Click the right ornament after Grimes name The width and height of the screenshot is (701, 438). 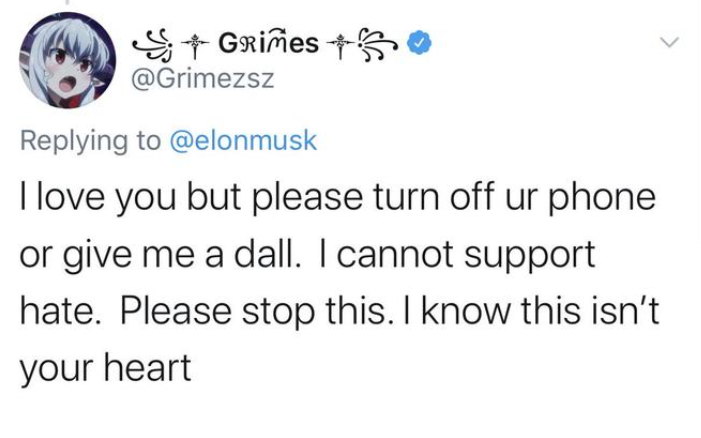[380, 43]
